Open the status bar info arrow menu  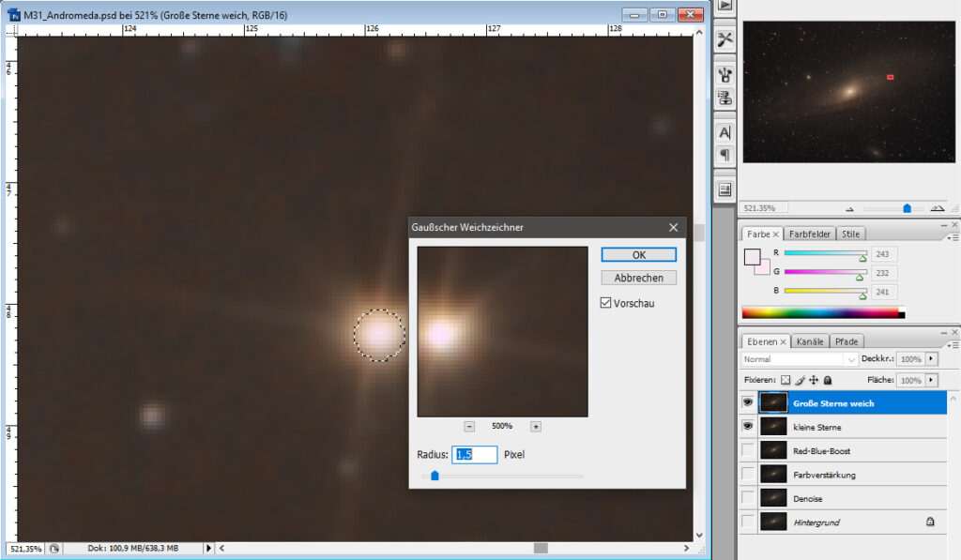pyautogui.click(x=208, y=549)
